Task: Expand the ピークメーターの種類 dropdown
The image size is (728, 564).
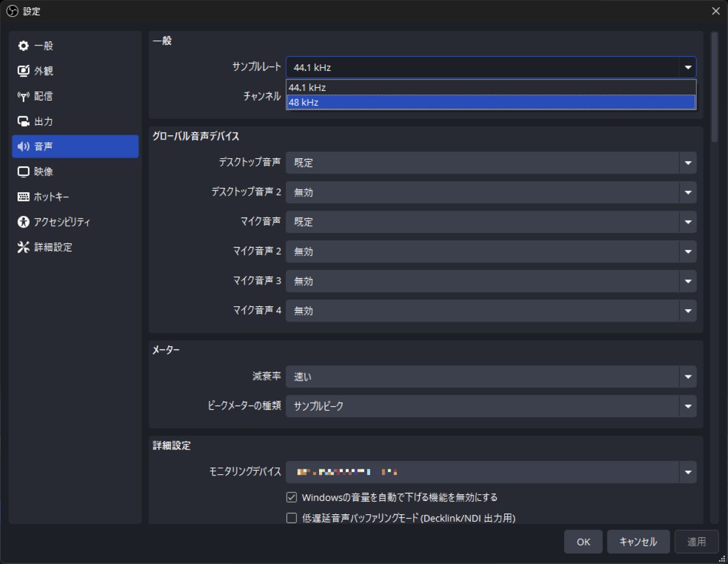Action: pos(490,406)
